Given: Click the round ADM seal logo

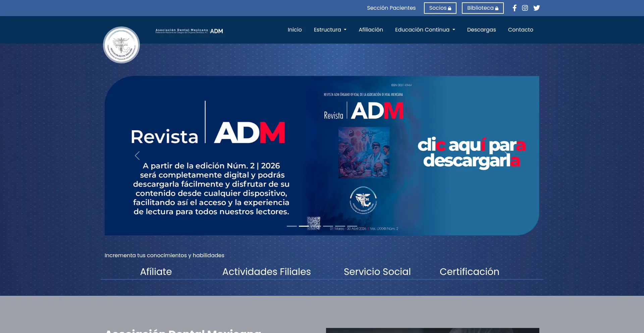Looking at the screenshot, I should coord(121,45).
